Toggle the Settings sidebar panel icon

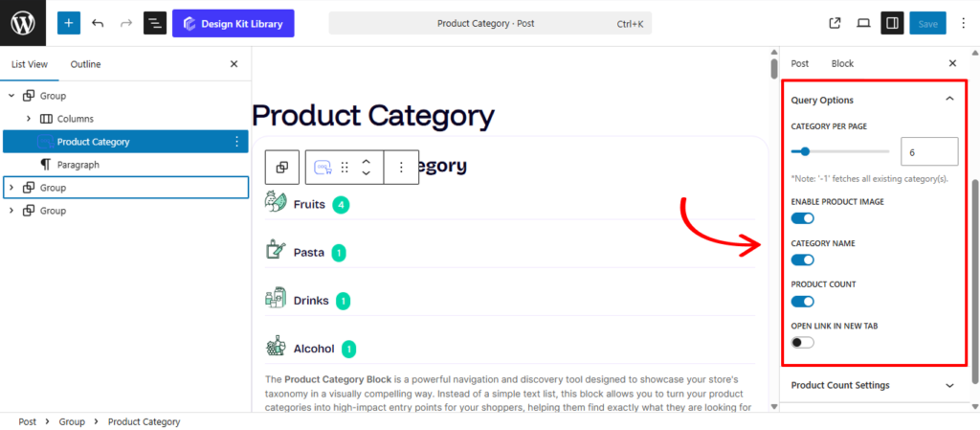click(x=892, y=23)
